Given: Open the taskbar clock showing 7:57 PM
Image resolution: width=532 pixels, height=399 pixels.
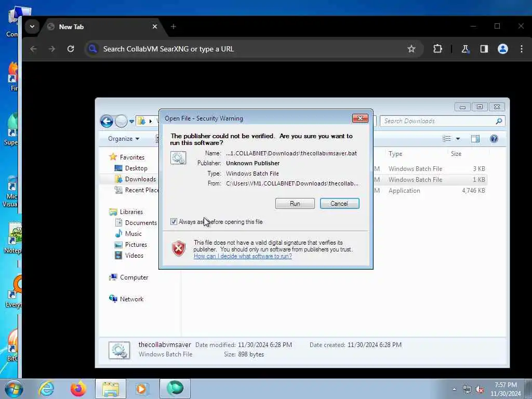Looking at the screenshot, I should click(506, 389).
